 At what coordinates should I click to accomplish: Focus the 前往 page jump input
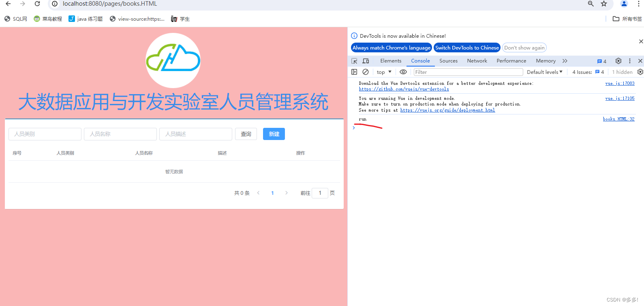coord(320,193)
